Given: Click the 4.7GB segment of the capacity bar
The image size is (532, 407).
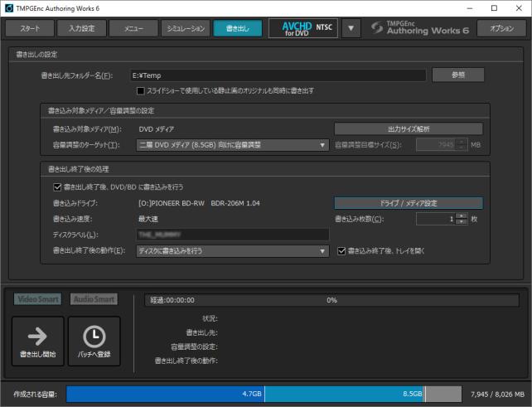Looking at the screenshot, I should [165, 394].
